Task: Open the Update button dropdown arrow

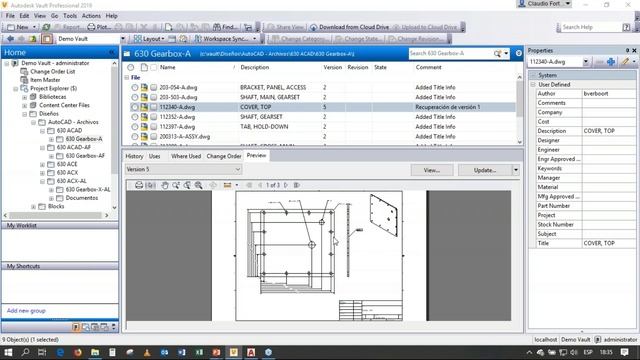Action: (x=516, y=170)
